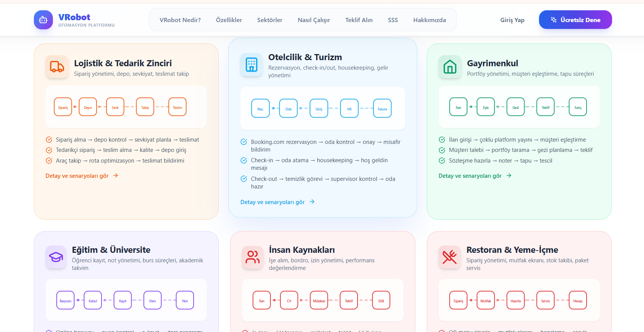Open the Sektörler nav item

click(270, 20)
